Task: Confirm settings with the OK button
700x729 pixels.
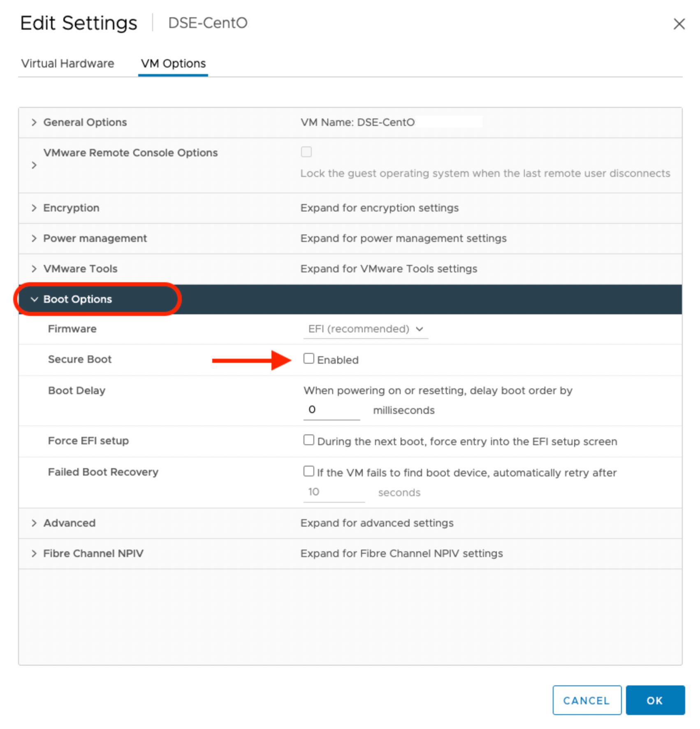Action: pyautogui.click(x=655, y=700)
